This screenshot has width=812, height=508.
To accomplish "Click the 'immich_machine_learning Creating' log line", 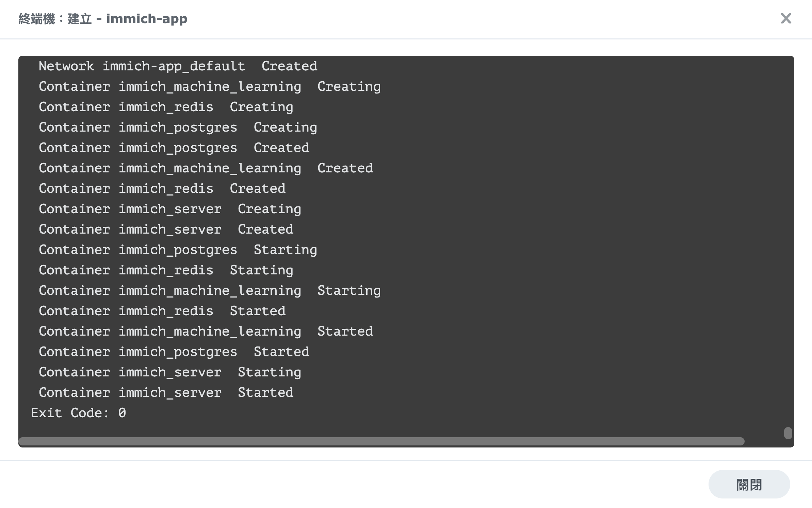I will (210, 86).
